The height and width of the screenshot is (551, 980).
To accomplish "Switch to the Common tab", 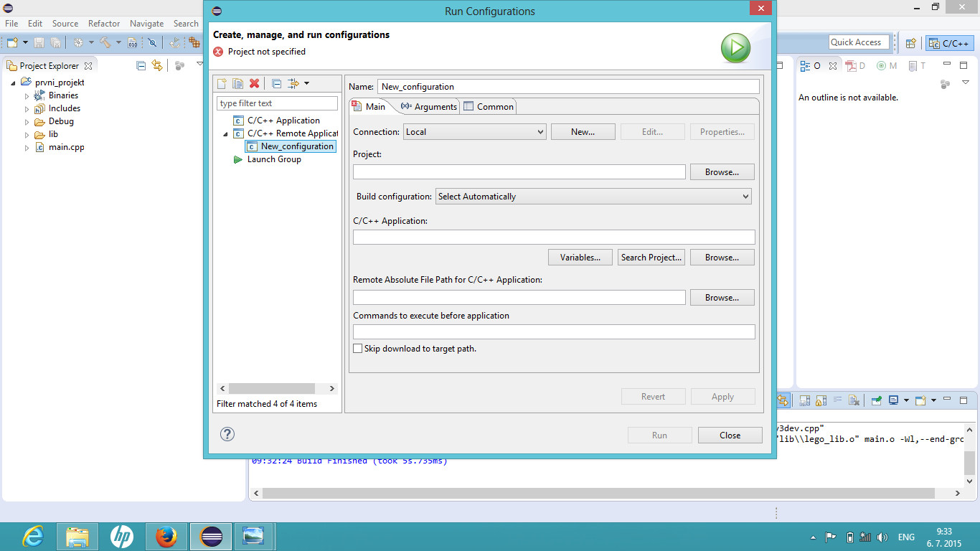I will pyautogui.click(x=489, y=107).
